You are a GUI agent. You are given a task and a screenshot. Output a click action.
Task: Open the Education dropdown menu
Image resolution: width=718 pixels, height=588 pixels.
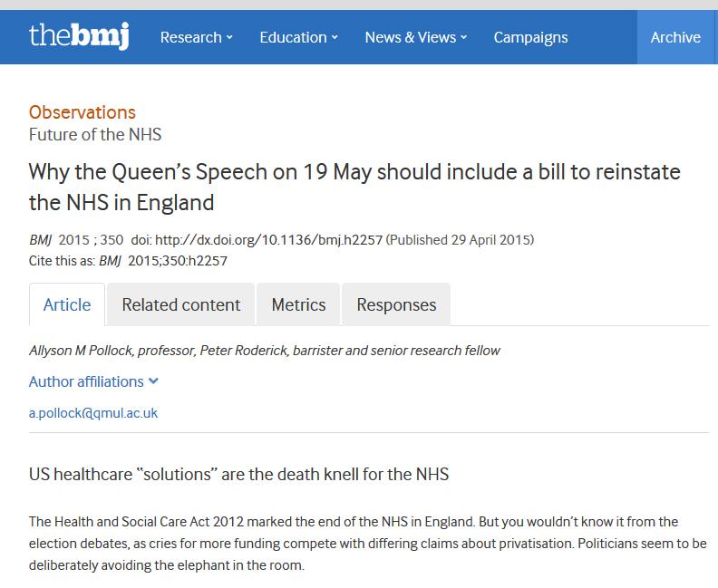[x=298, y=37]
